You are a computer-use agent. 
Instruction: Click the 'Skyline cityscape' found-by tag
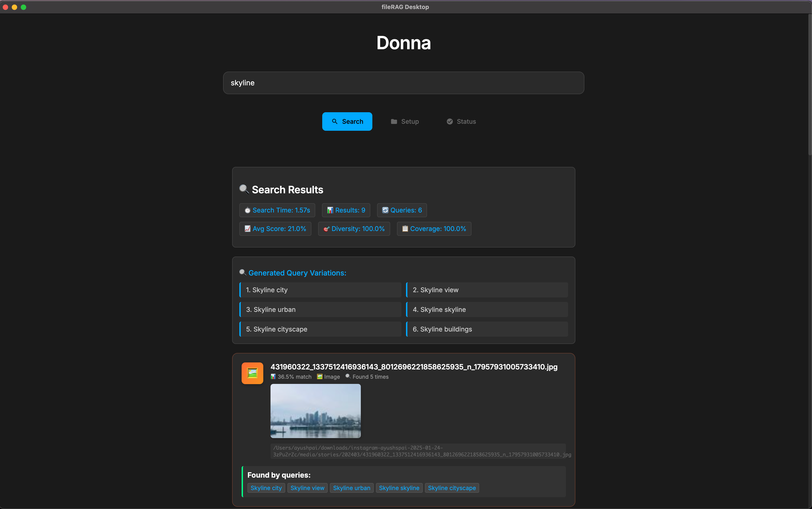pyautogui.click(x=452, y=488)
